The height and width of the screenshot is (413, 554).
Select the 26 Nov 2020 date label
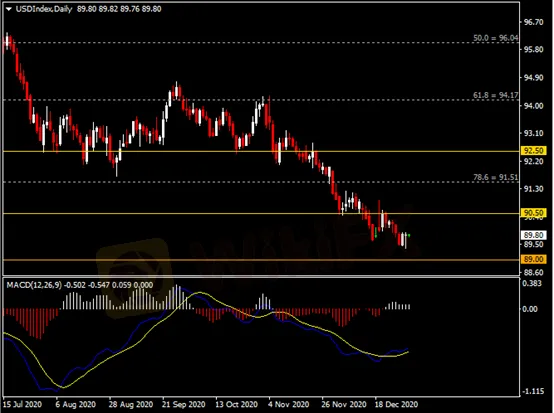click(x=343, y=405)
